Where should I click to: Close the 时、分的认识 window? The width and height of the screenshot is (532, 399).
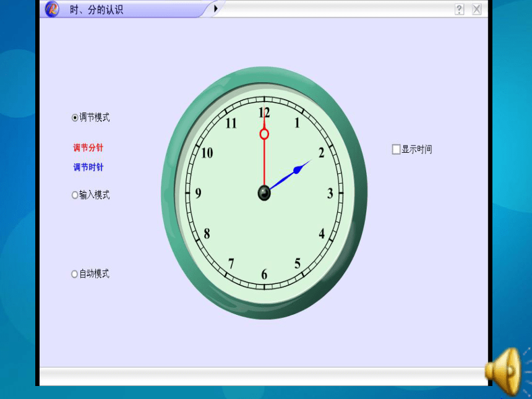tap(477, 9)
